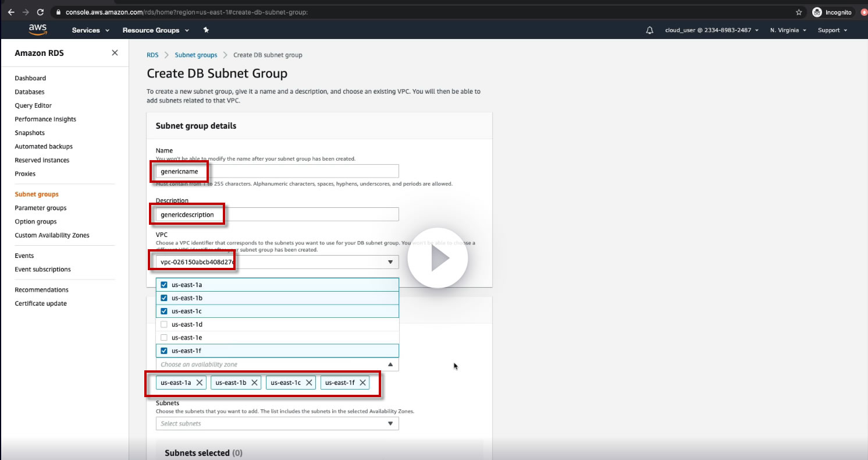Go to Snapshots in sidebar
Screen dimensions: 868x460
[30, 133]
